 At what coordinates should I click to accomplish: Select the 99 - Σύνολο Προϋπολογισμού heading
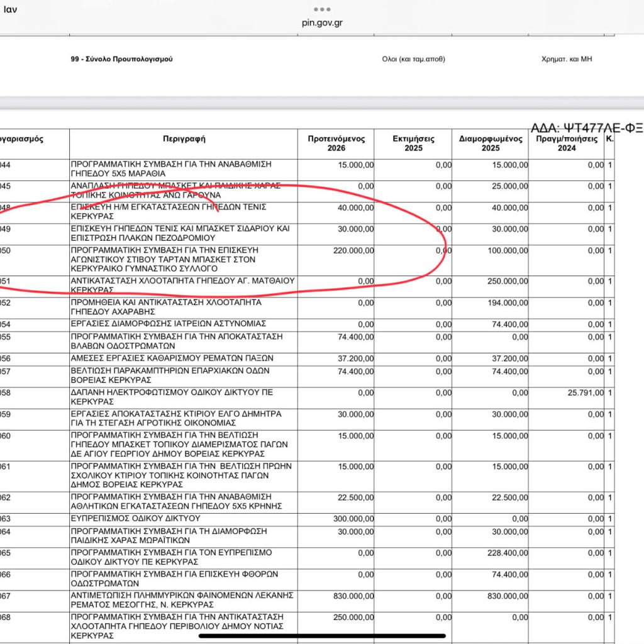click(x=121, y=59)
